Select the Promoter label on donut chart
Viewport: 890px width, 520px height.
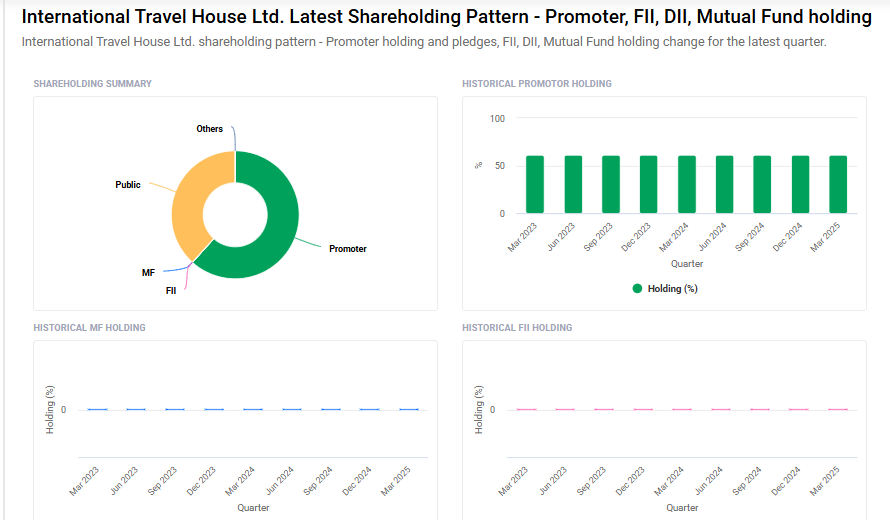click(348, 249)
